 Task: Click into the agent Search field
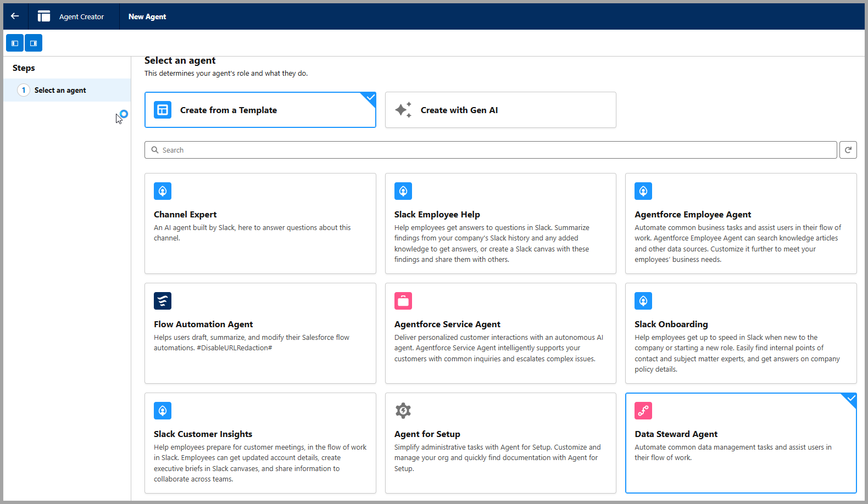tap(491, 150)
